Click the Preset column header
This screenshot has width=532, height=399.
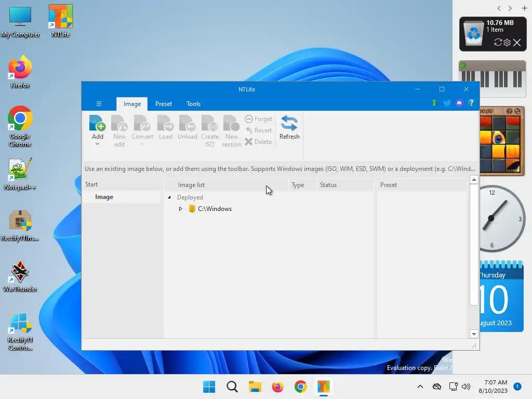pos(422,185)
